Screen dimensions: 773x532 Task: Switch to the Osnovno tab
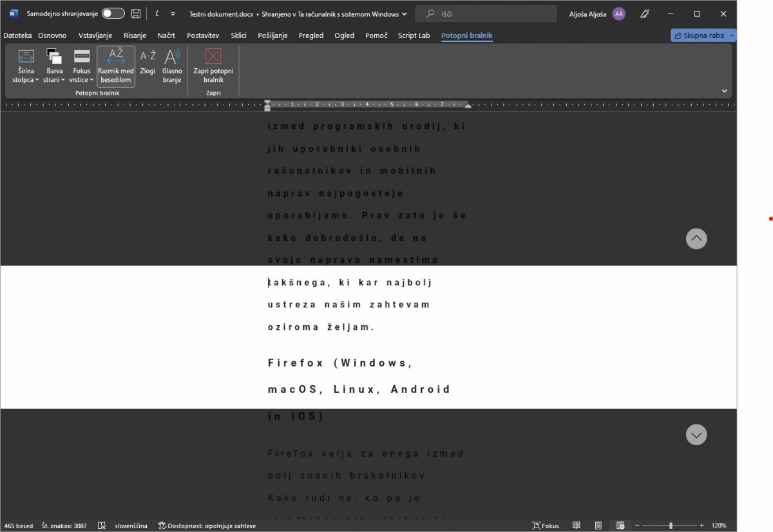click(52, 35)
